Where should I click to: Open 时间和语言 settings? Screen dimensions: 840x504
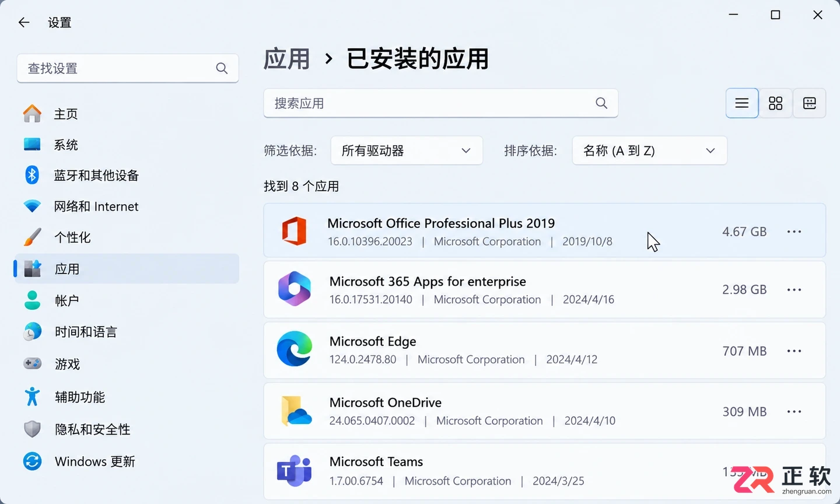pyautogui.click(x=128, y=332)
